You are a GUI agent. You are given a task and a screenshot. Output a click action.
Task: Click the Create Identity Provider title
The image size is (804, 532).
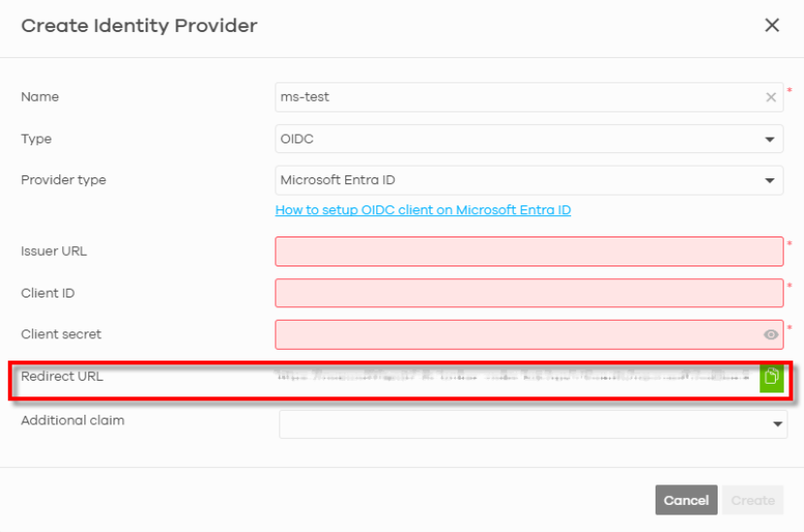tap(139, 25)
